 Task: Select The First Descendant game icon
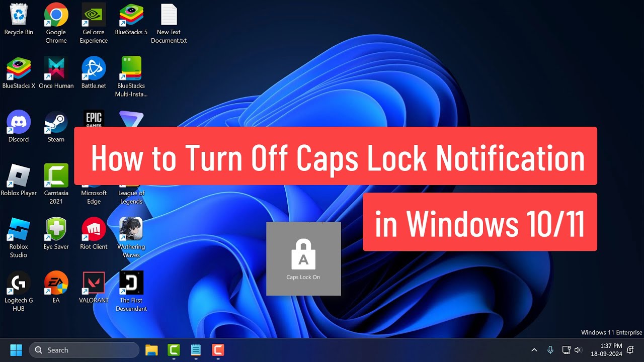click(131, 291)
